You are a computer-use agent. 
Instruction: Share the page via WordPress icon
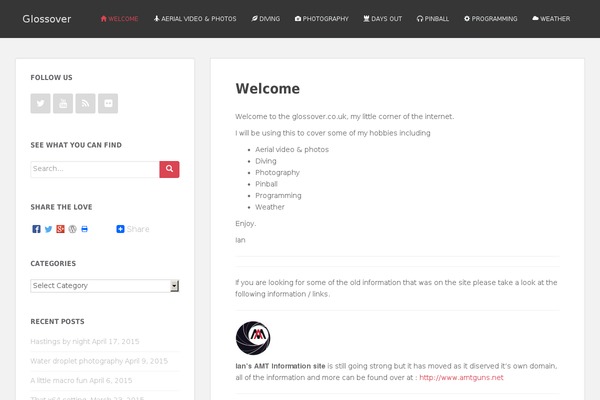pos(72,229)
